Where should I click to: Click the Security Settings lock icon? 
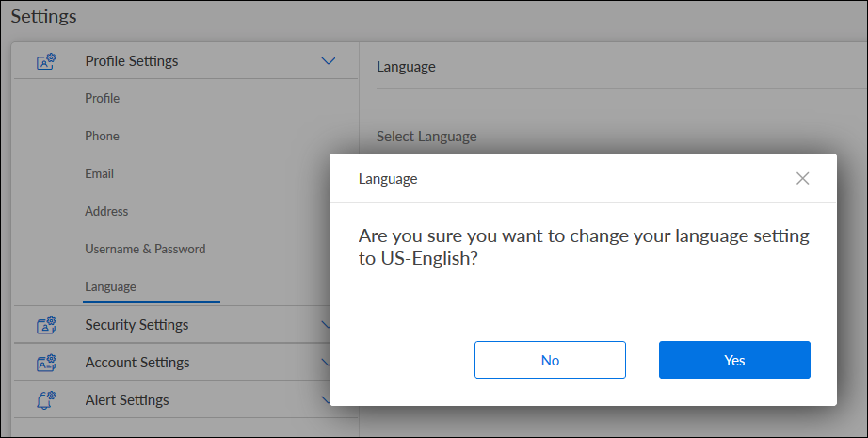[x=46, y=325]
